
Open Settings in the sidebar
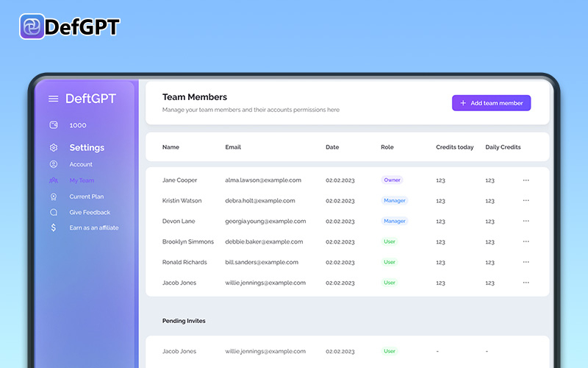pos(87,148)
